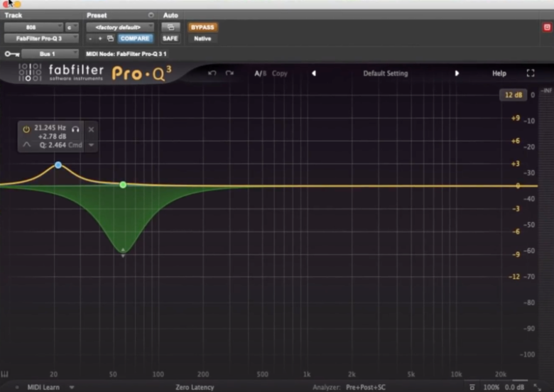Click the Track header label
This screenshot has height=392, width=554.
click(13, 15)
